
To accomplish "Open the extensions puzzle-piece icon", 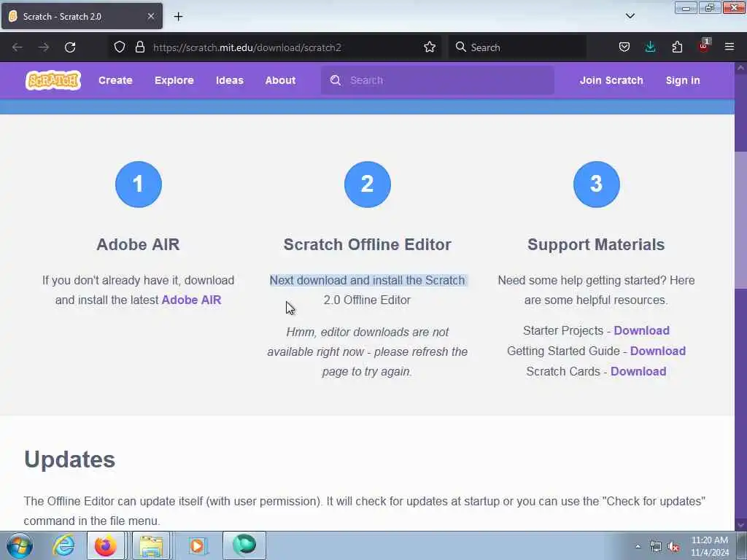I will 677,47.
